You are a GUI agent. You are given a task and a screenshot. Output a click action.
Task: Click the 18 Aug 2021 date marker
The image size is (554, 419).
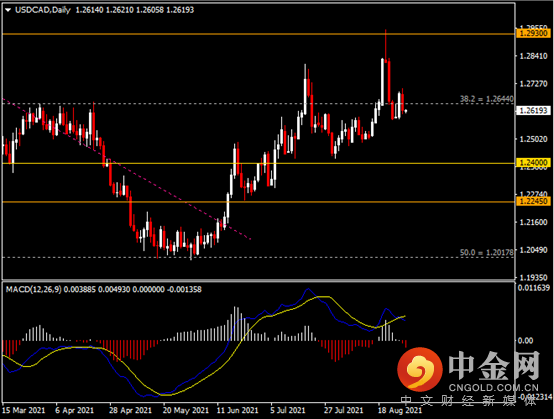click(x=400, y=410)
